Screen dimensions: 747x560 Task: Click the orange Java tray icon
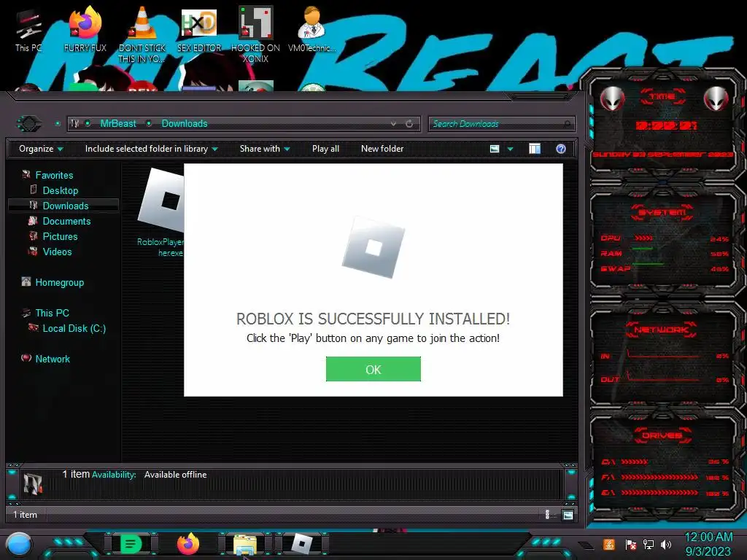tap(609, 544)
